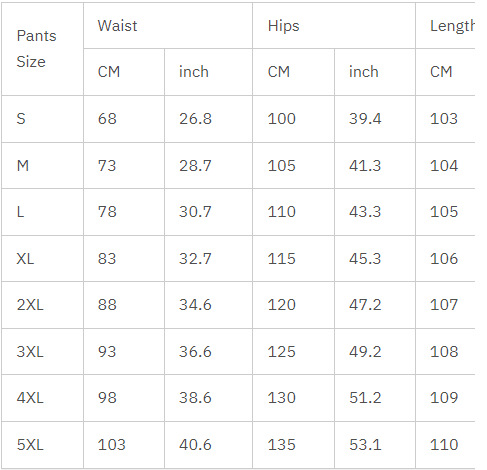Click hips inch value 53.1
Viewport: 487px width, 470px height.
(x=365, y=445)
